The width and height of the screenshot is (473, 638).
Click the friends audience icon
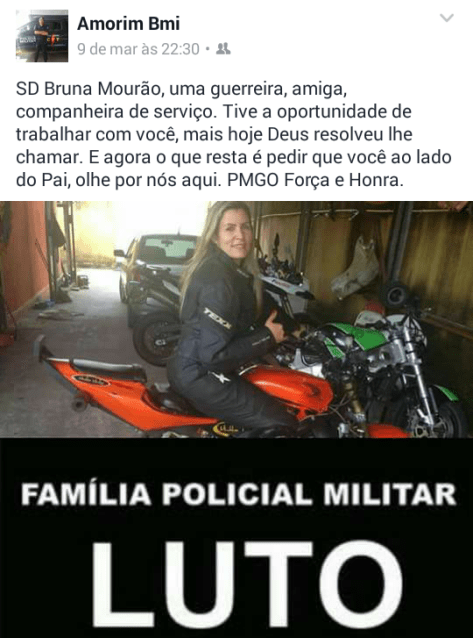point(223,49)
